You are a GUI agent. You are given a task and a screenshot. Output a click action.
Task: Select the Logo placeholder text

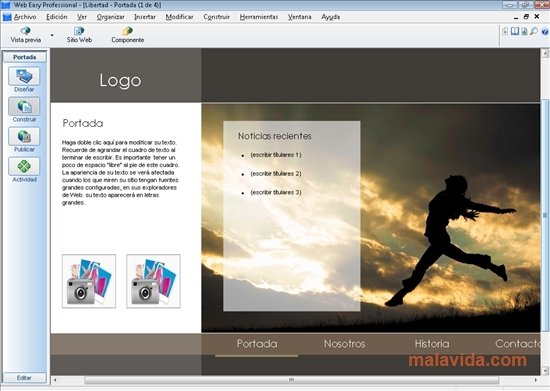pos(120,81)
